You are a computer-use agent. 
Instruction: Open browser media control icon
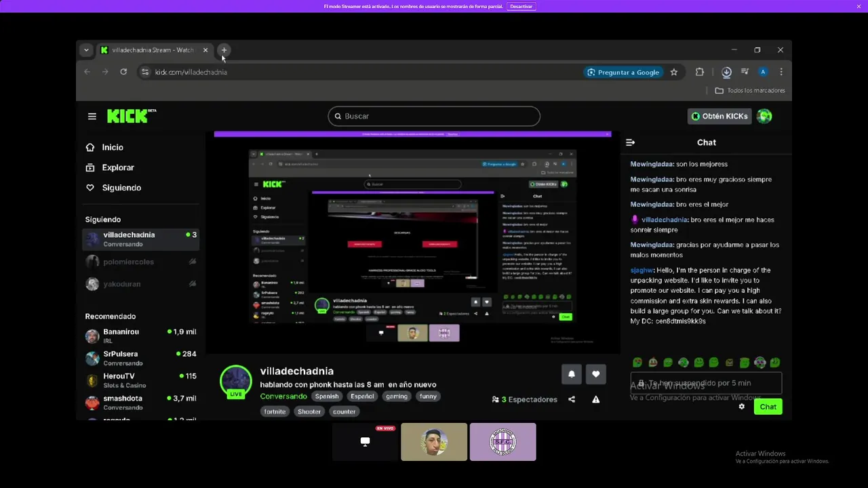click(745, 72)
